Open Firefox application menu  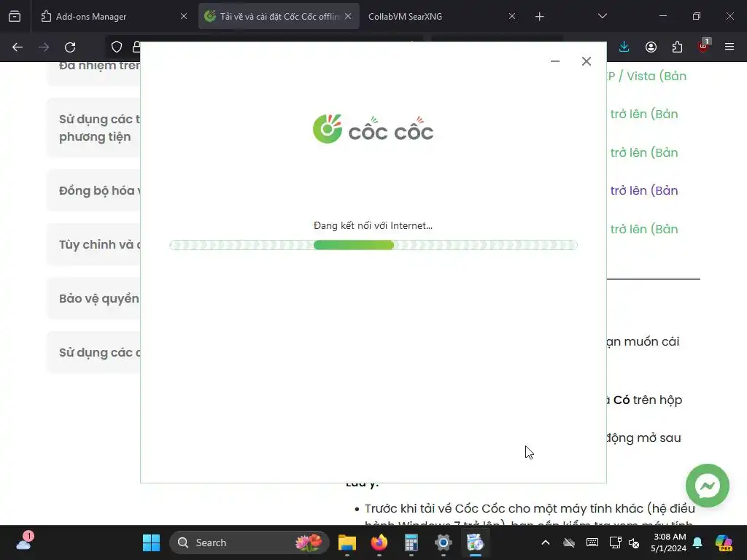pos(729,47)
